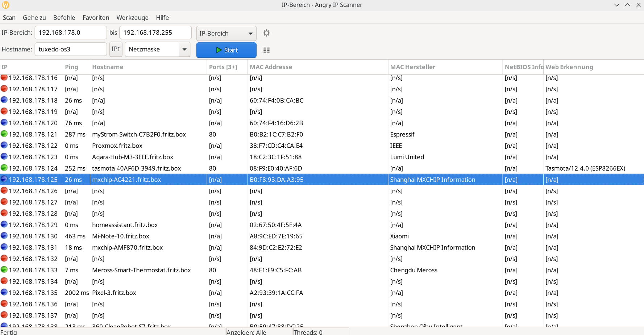
Task: Sort by MAC Hersteller column header
Action: tap(412, 67)
